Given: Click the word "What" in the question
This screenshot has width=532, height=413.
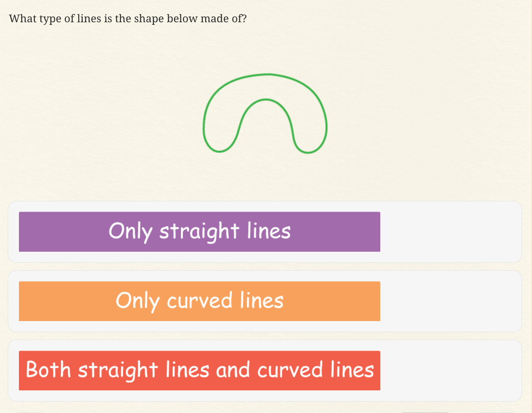Looking at the screenshot, I should (x=22, y=19).
